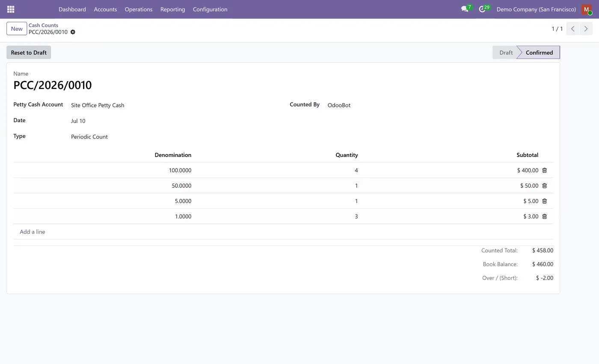Delete the $ 5.00 denomination line
Screen dimensions: 599x364
click(x=544, y=201)
